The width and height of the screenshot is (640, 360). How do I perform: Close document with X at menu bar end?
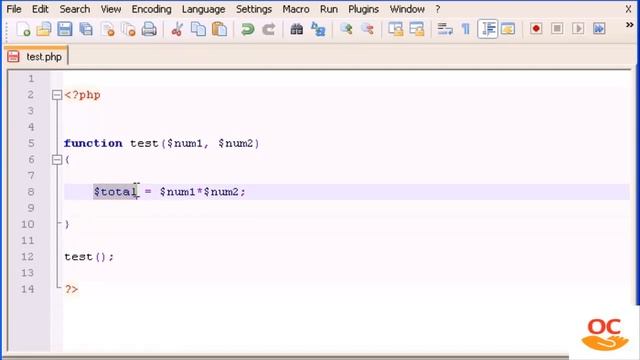pyautogui.click(x=629, y=9)
